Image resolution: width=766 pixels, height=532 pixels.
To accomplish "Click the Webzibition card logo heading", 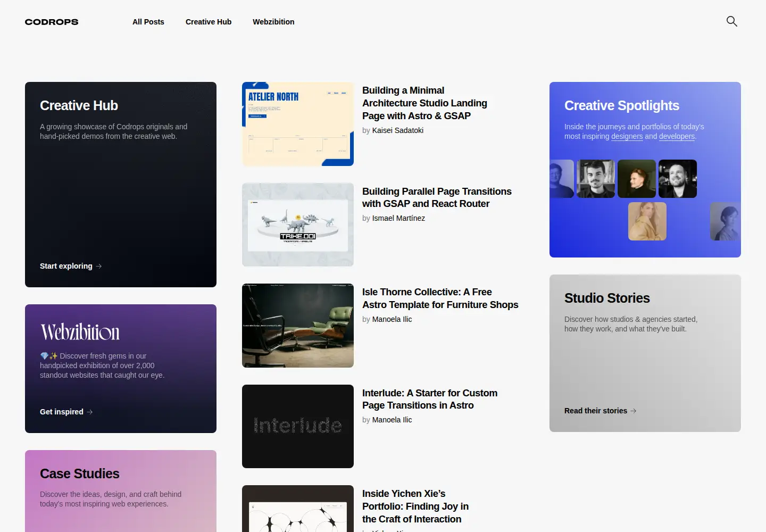I will [80, 332].
